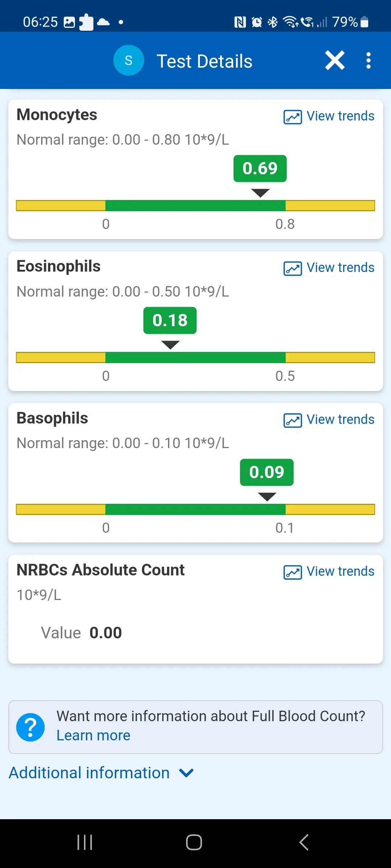Tap the S profile avatar icon

click(129, 60)
